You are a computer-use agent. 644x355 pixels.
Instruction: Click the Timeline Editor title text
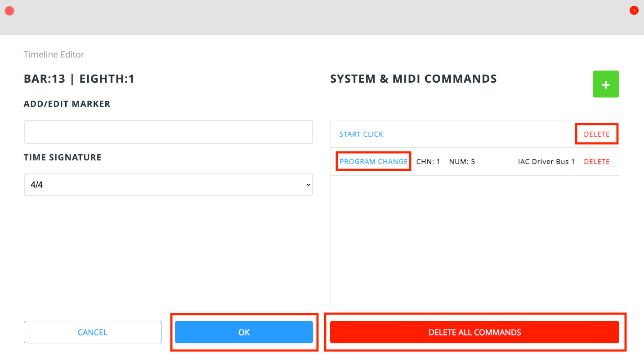[x=54, y=54]
